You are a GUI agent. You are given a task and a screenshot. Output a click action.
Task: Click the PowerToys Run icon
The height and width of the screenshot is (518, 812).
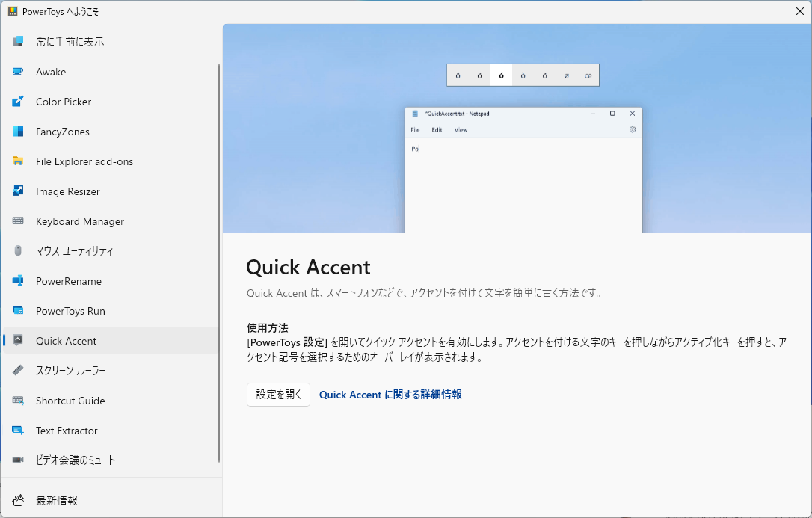click(x=18, y=311)
